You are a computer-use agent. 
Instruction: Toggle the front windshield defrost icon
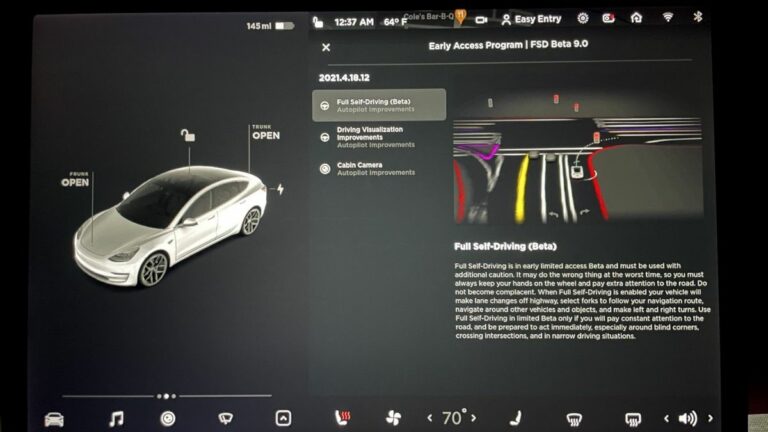point(574,419)
